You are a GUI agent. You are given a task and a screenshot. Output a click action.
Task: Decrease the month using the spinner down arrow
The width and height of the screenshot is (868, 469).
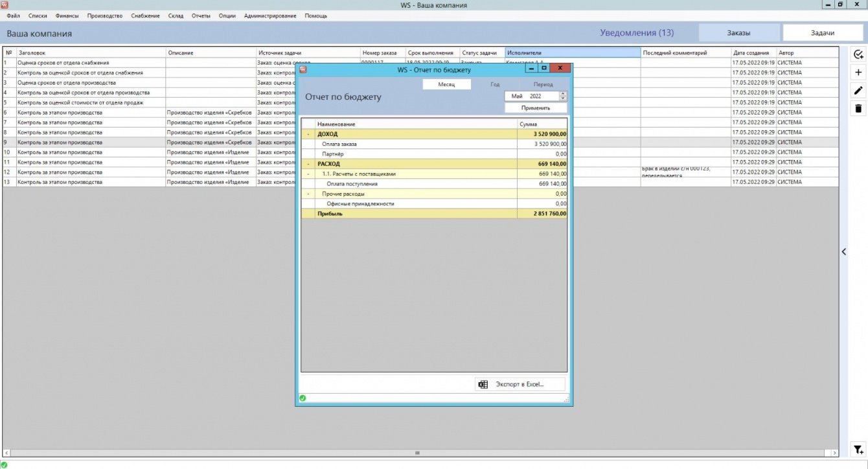[562, 98]
